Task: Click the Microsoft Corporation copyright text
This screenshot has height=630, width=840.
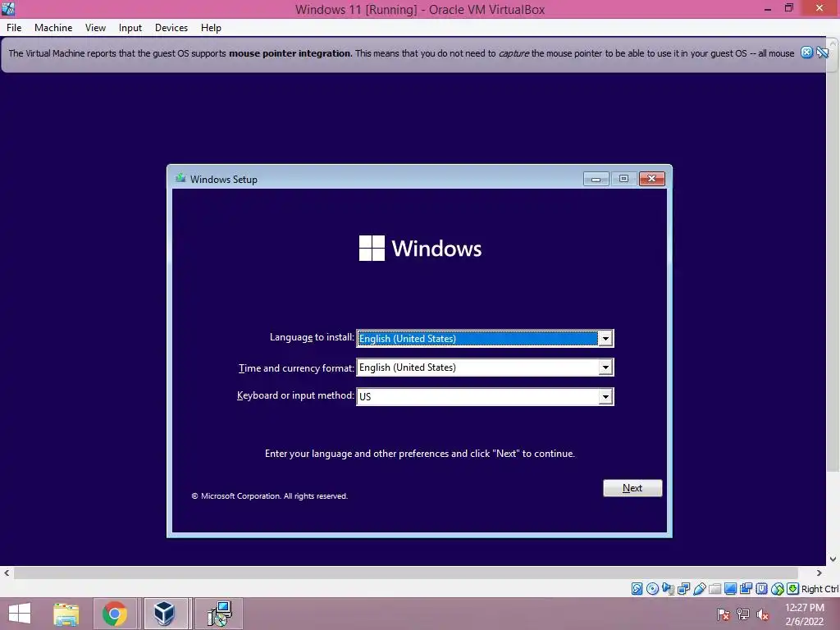Action: (x=269, y=496)
